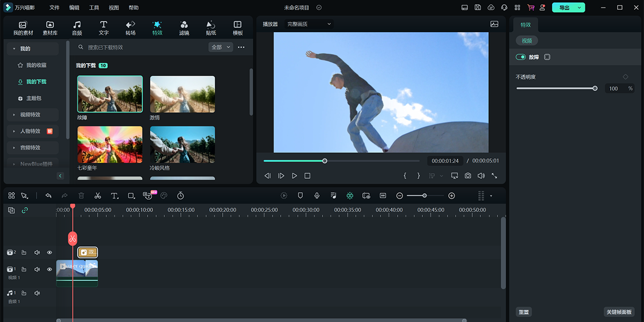Switch to the 转场 transitions tab
The width and height of the screenshot is (644, 322).
point(130,27)
